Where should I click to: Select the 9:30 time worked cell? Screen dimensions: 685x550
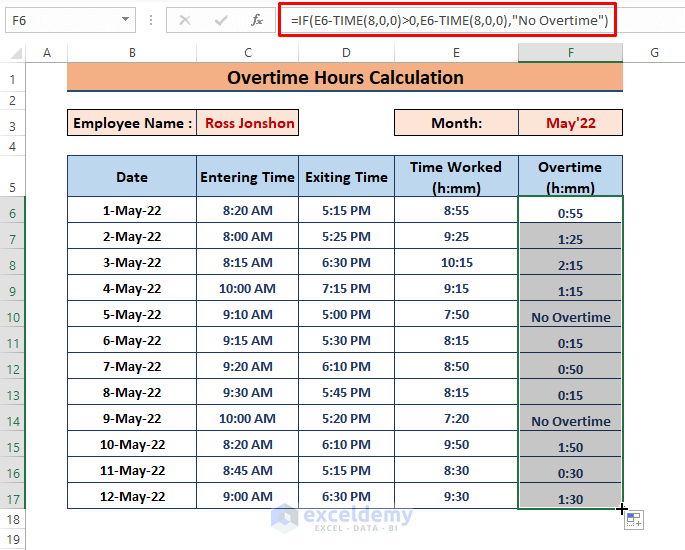click(x=456, y=496)
